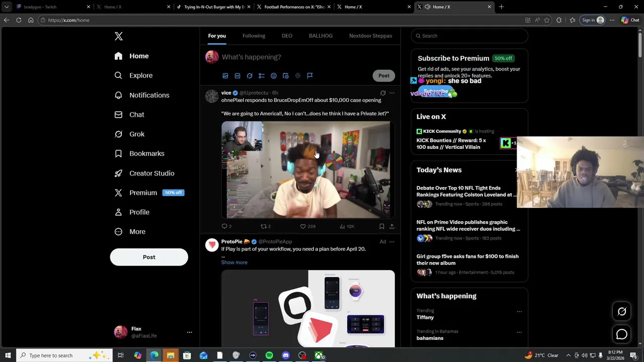Go to browser home button
Viewport: 644px width, 362px height.
pos(31,20)
